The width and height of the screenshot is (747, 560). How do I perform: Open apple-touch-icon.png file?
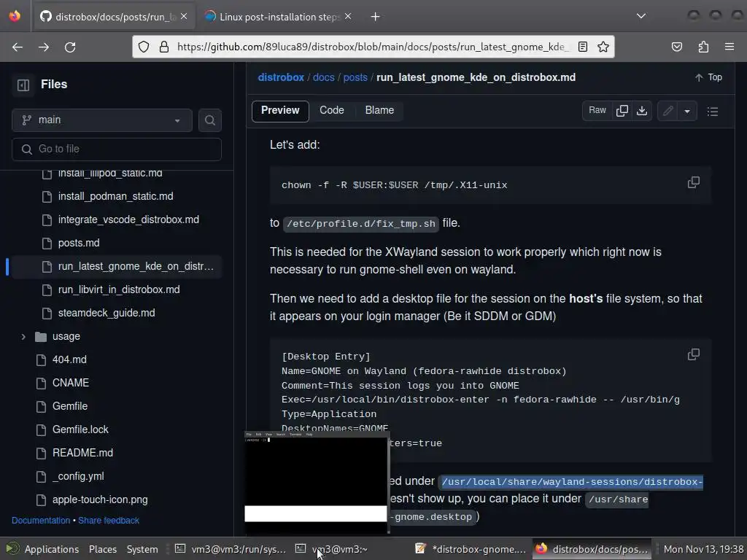(x=99, y=499)
